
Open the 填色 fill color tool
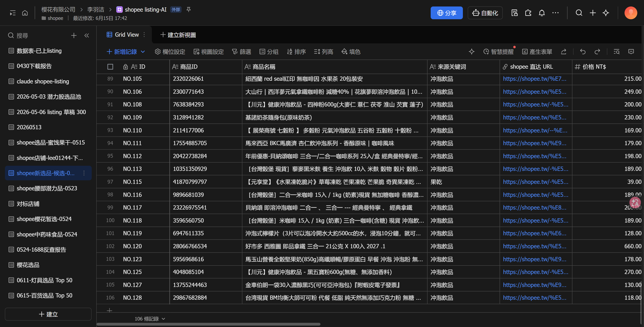351,52
